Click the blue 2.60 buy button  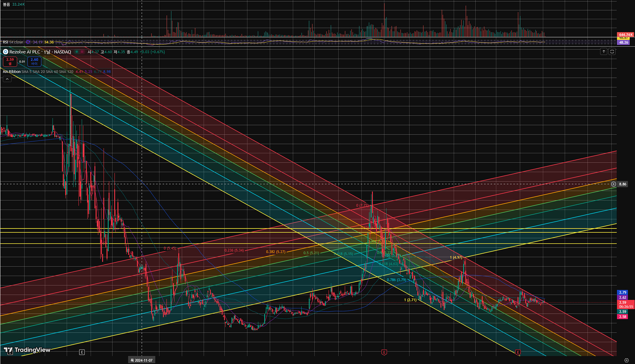(x=34, y=61)
